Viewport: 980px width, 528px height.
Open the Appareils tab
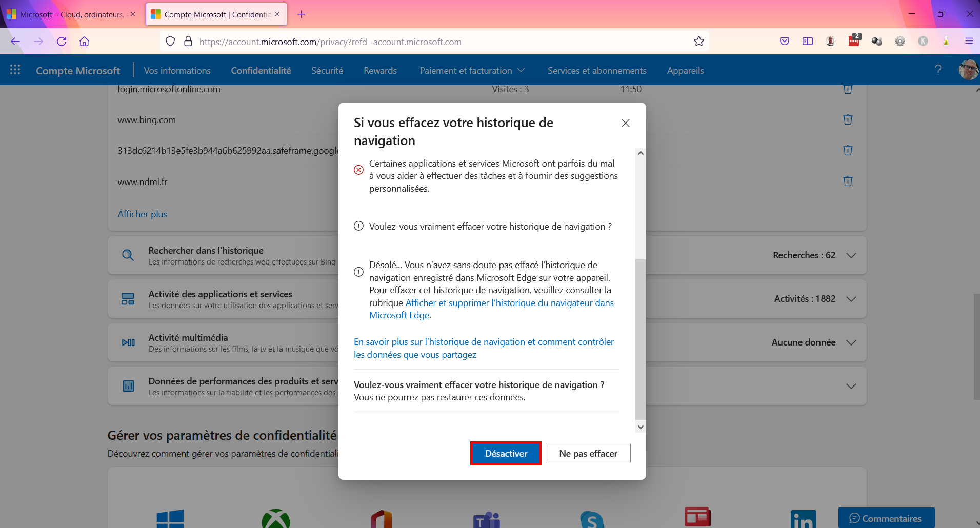point(685,71)
